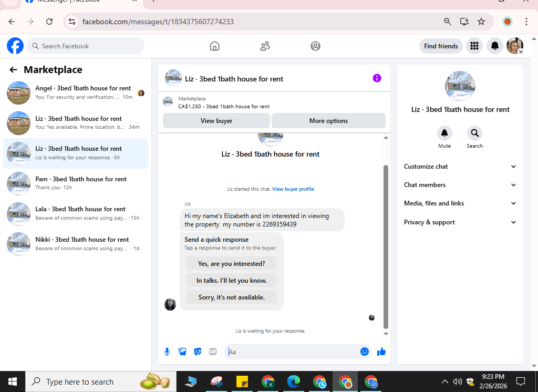Image resolution: width=538 pixels, height=392 pixels.
Task: Click chat scrollbar down arrow
Action: click(386, 334)
